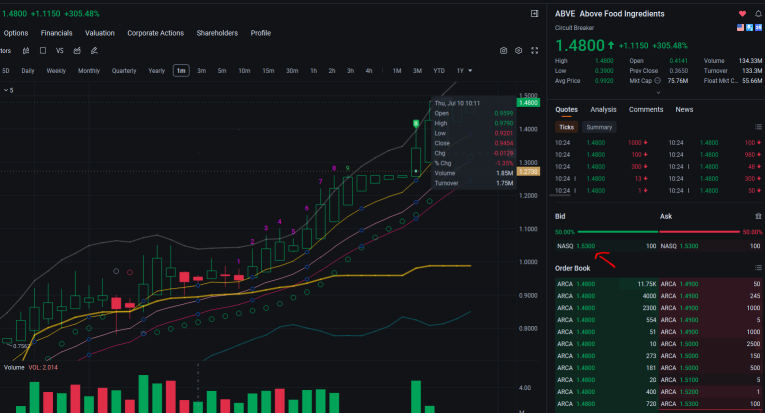Select the NASQ 1.5300 bid quote
This screenshot has width=765, height=413.
(607, 246)
